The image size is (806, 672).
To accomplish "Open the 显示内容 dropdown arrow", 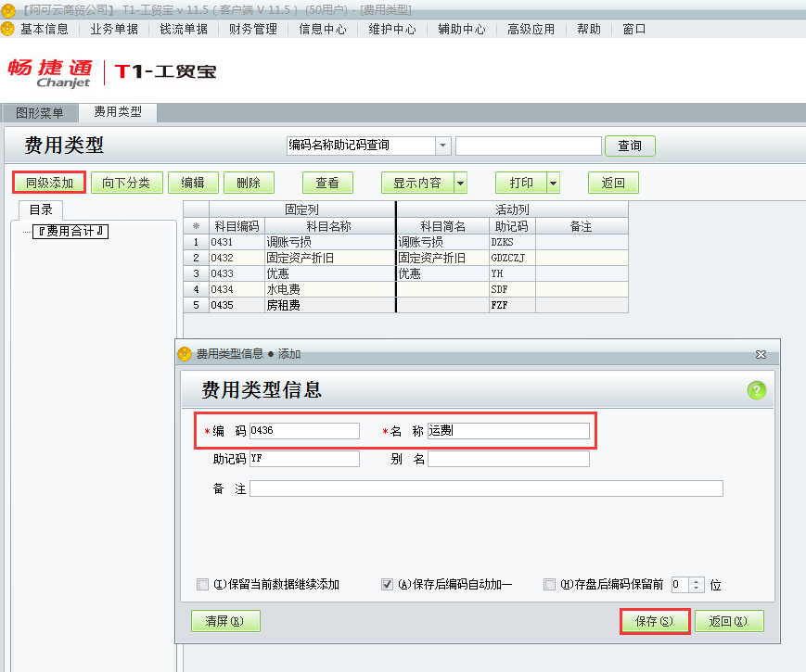I will pyautogui.click(x=459, y=182).
